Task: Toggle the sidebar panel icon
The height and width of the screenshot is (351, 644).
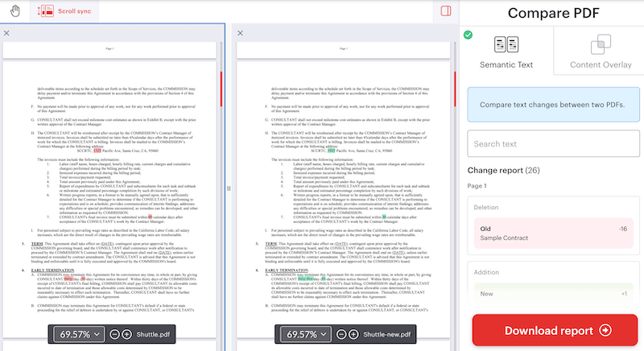Action: coord(446,11)
